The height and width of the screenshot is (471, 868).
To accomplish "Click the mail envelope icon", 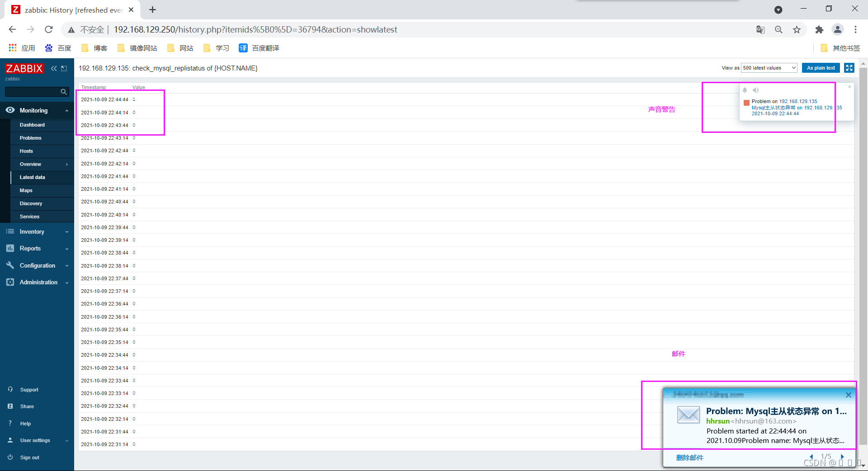I will pyautogui.click(x=688, y=414).
